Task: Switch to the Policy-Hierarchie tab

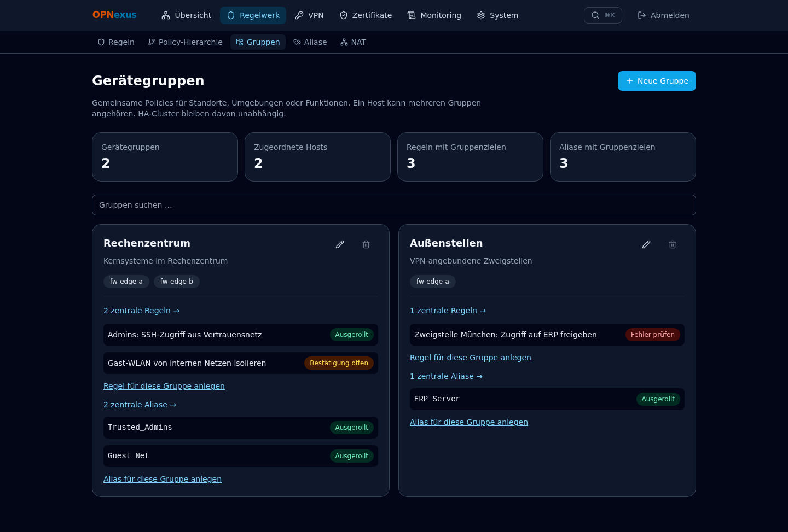Action: pyautogui.click(x=185, y=42)
